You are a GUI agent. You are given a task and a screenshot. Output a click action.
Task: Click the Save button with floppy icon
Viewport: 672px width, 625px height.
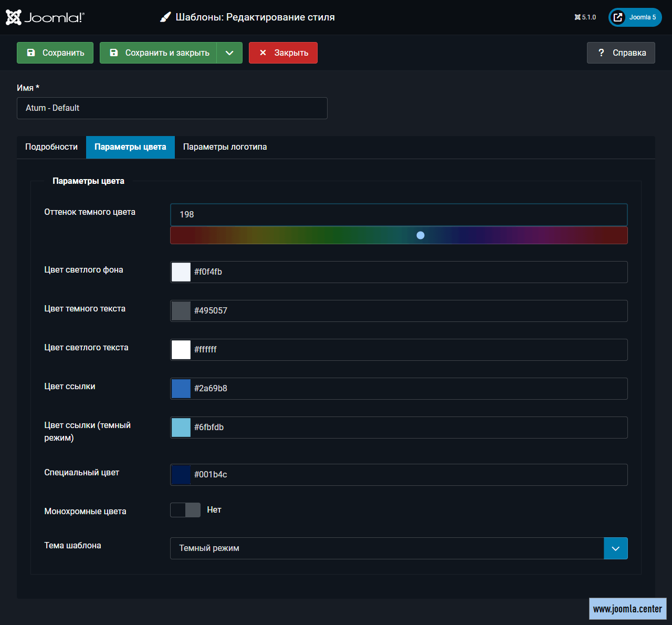point(55,53)
